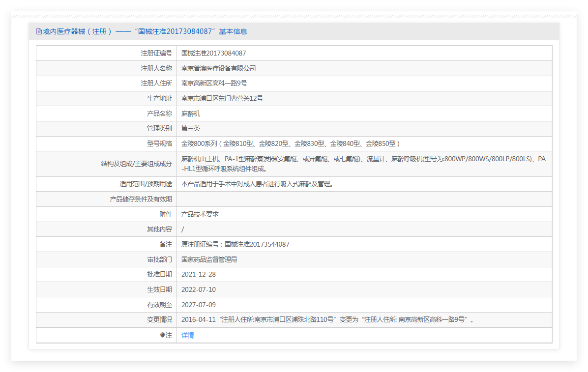Click management category value 第三类
Screen dimensions: 588x372
click(190, 129)
